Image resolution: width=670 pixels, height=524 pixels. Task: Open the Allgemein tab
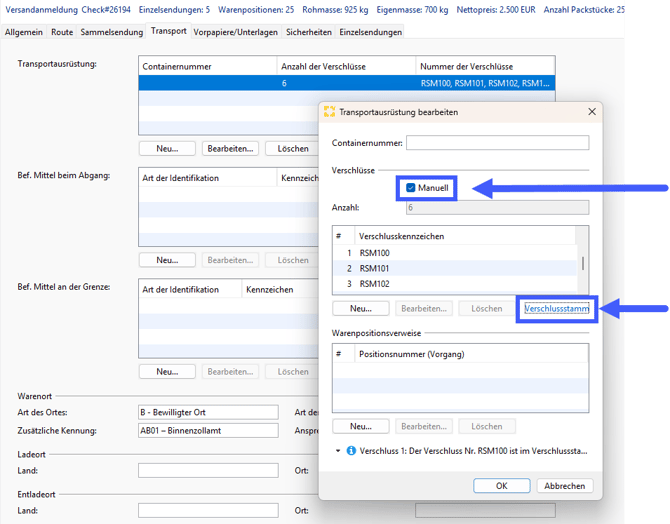pyautogui.click(x=24, y=32)
